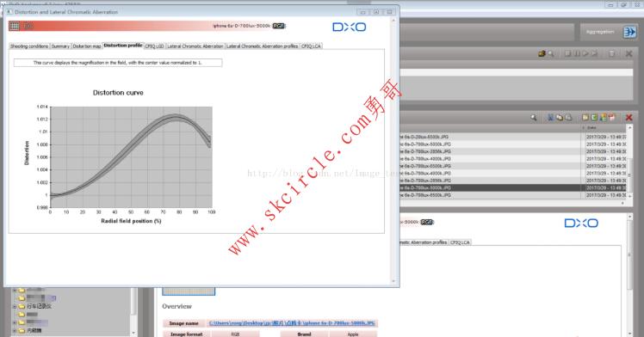Switch to the Shooting conditions tab
The width and height of the screenshot is (644, 337).
(29, 46)
